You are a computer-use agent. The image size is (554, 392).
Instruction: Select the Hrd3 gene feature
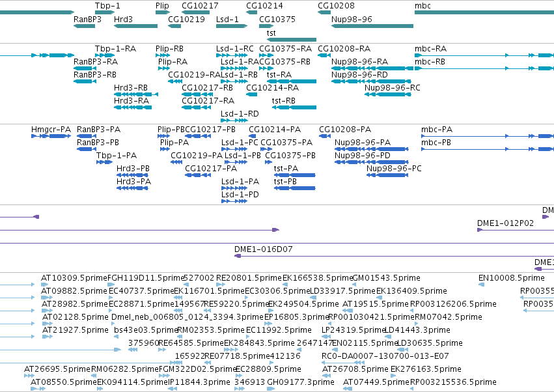pos(135,26)
